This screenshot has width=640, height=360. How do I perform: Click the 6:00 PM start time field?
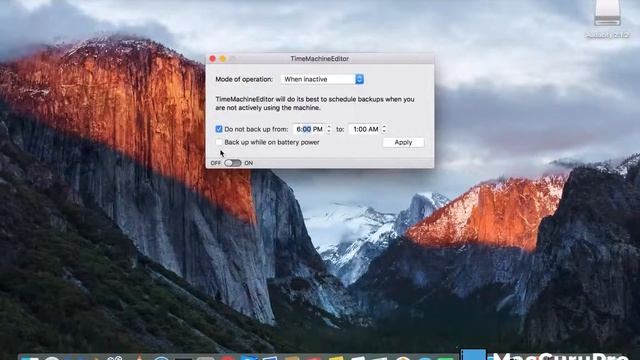(309, 129)
